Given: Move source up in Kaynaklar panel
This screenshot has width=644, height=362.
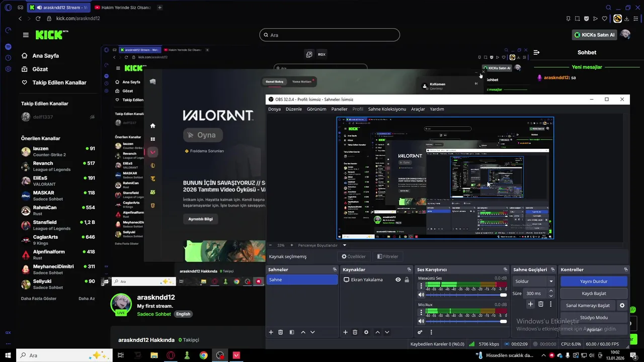Looking at the screenshot, I should [x=377, y=332].
